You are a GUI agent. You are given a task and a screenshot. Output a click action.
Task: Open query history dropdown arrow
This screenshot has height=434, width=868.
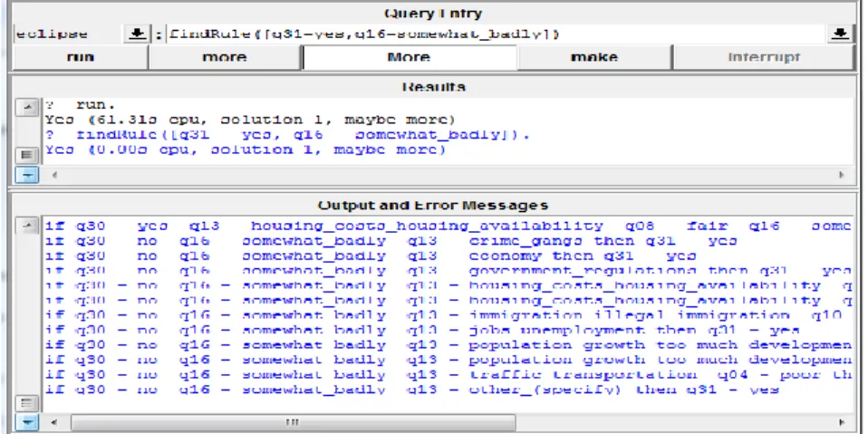(840, 34)
